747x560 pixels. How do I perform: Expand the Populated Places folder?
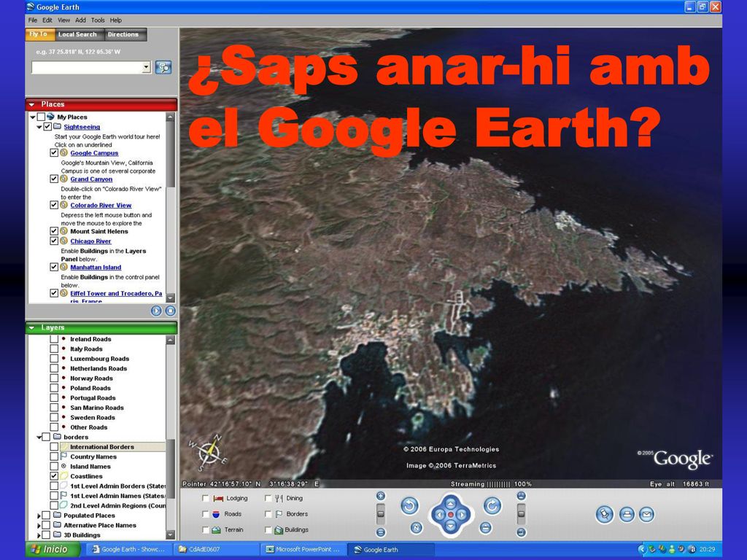click(39, 516)
